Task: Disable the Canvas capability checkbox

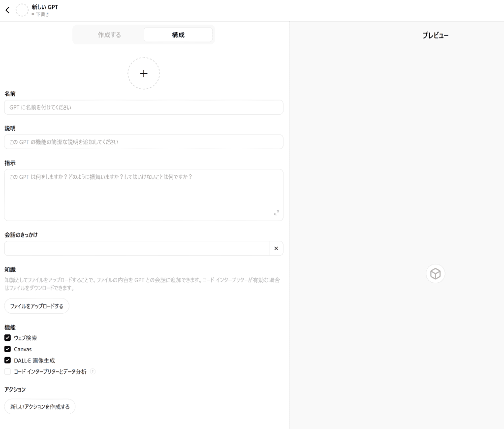Action: click(x=7, y=349)
